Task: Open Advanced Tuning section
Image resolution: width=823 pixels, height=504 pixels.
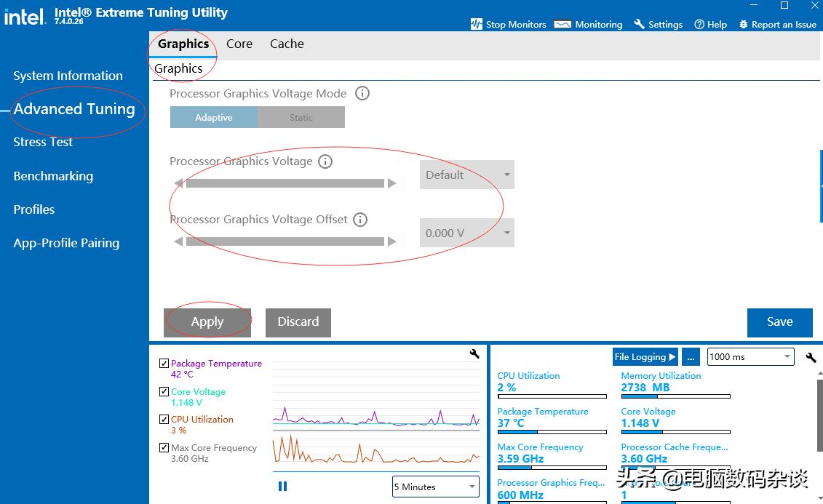Action: pos(74,108)
